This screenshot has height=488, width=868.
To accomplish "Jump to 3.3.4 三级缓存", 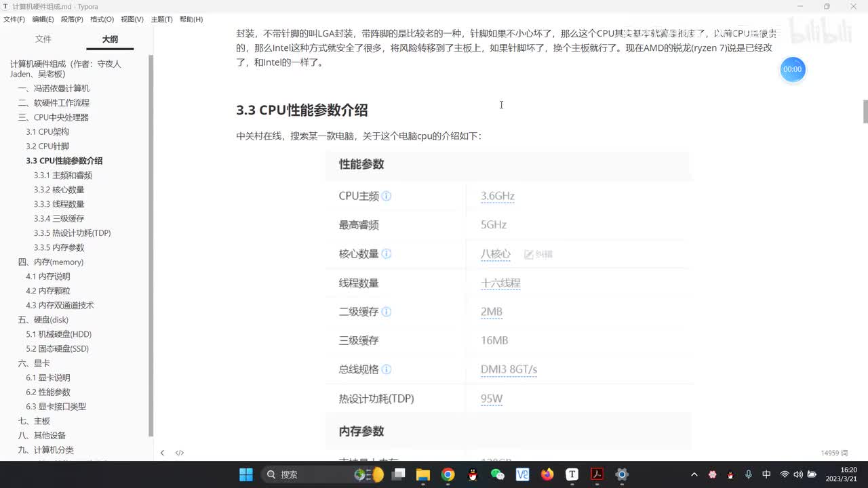I will [59, 218].
